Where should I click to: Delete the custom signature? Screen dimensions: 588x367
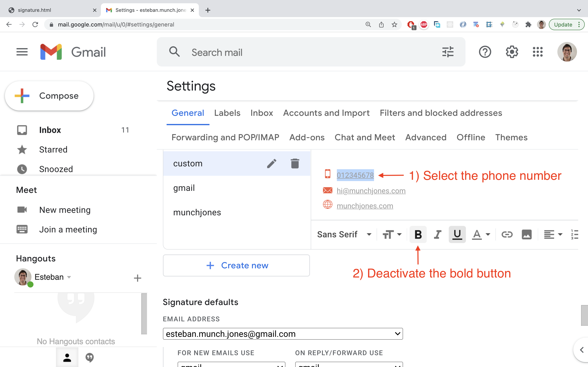pos(295,163)
